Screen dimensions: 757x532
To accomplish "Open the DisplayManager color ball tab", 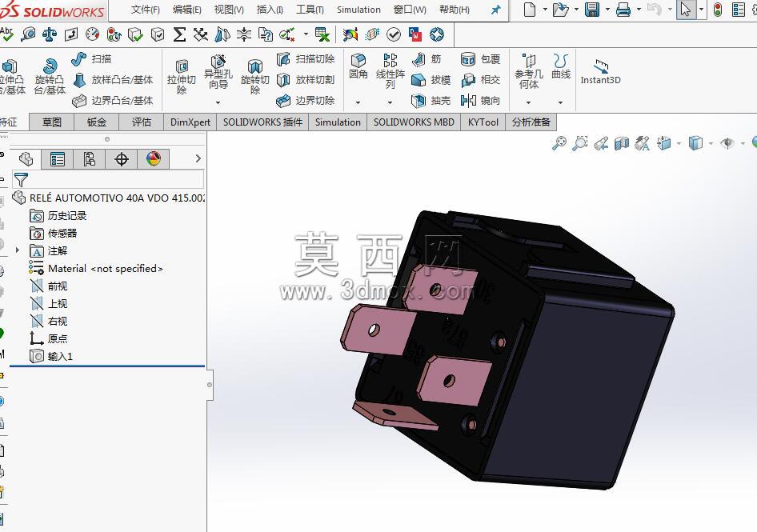I will 153,159.
